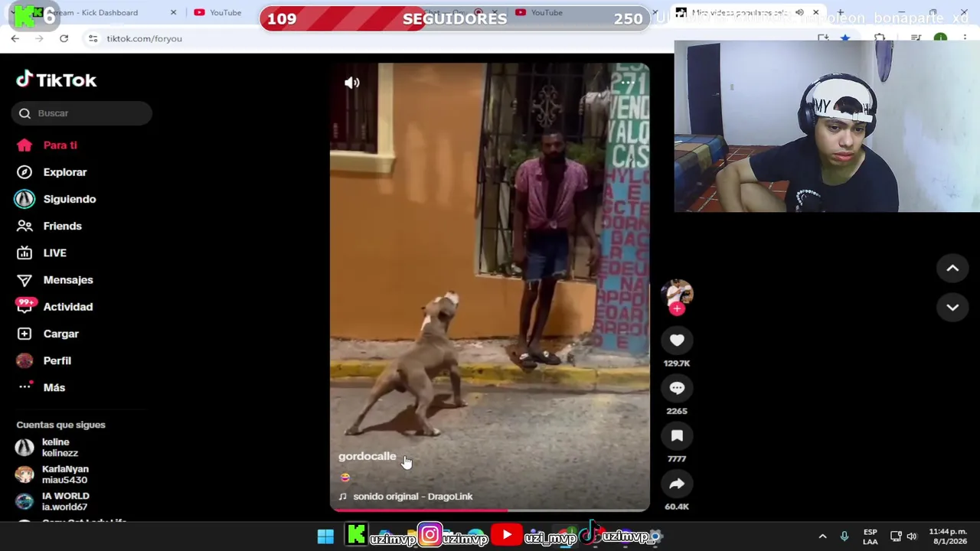
Task: Open the gordocalle username on the video
Action: [367, 456]
